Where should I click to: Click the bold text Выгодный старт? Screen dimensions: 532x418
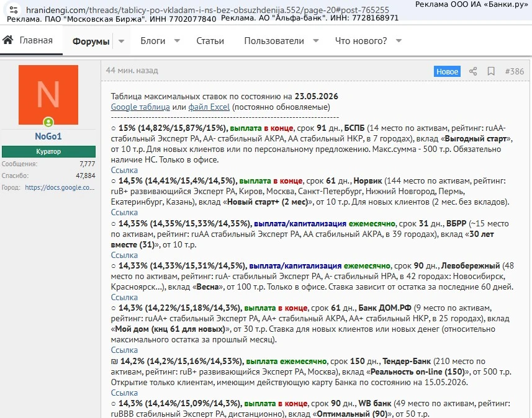coord(476,139)
